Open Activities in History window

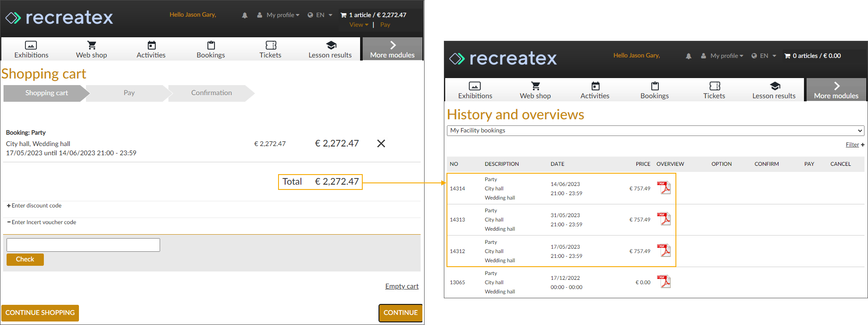point(595,90)
